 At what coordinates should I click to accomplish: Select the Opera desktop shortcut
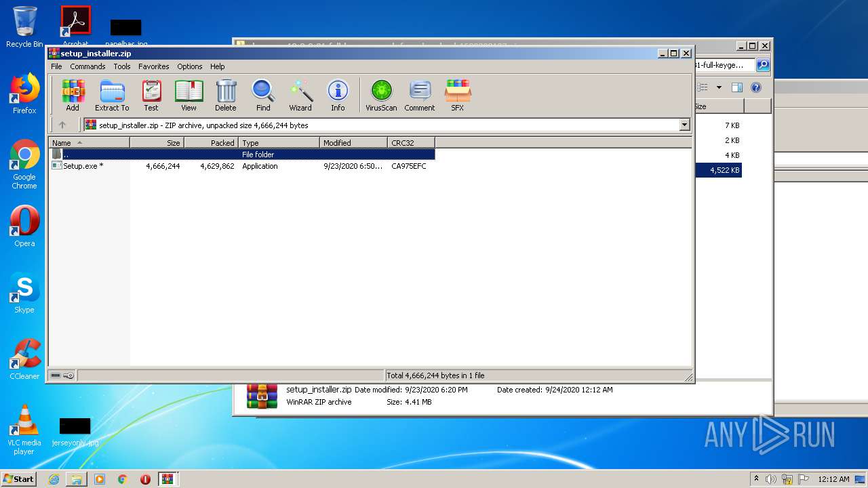(24, 226)
